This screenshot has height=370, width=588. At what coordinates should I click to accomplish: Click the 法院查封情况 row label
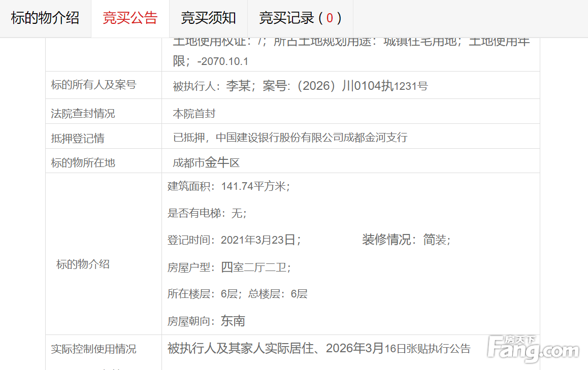[x=83, y=114]
